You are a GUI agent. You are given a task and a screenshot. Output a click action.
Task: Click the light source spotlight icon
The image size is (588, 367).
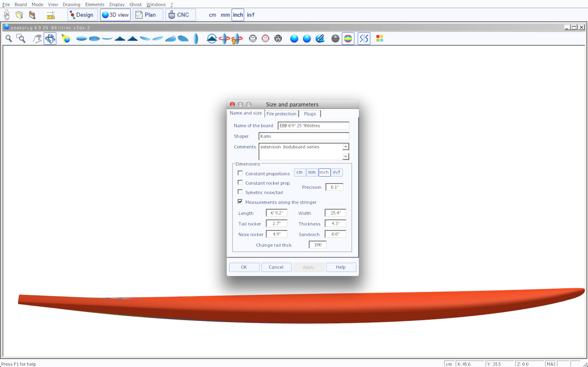66,39
